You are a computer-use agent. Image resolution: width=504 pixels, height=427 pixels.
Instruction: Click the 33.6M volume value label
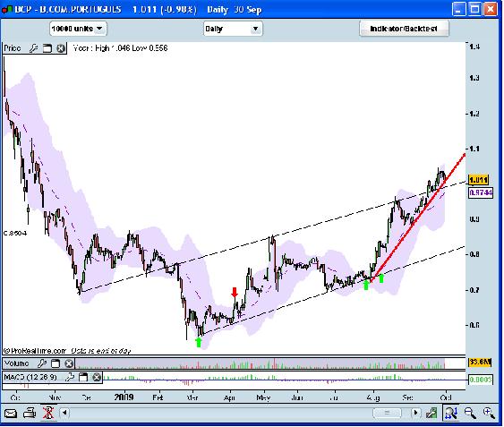click(480, 363)
